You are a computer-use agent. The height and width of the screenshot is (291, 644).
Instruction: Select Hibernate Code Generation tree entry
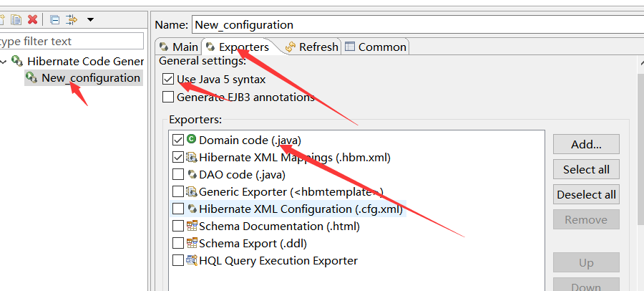(85, 62)
